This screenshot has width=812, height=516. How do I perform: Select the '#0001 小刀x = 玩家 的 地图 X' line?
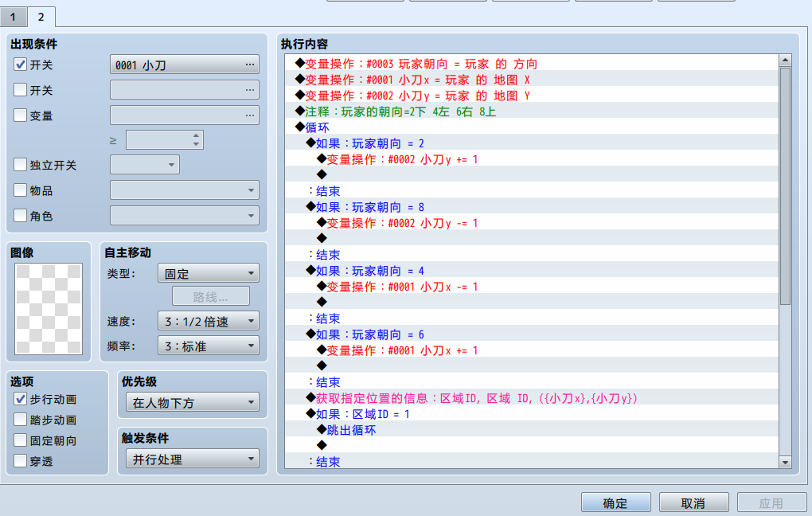click(x=531, y=80)
